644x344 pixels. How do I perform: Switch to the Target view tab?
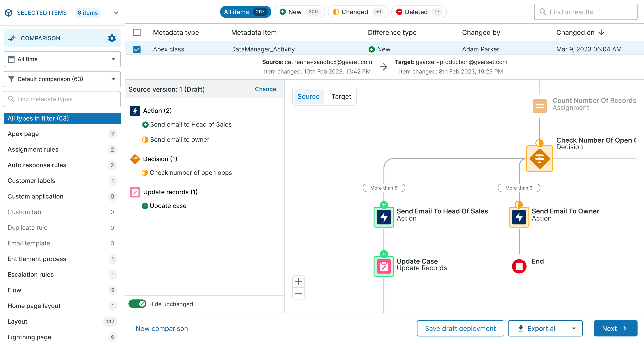click(x=341, y=97)
